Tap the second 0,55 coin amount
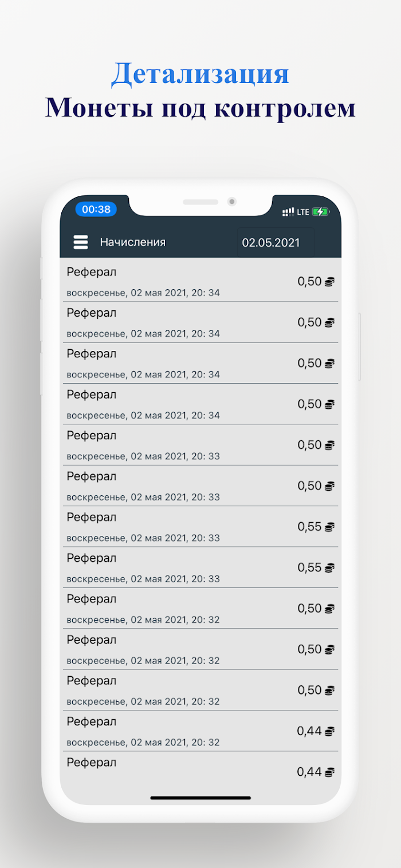Image resolution: width=401 pixels, height=868 pixels. (x=310, y=568)
